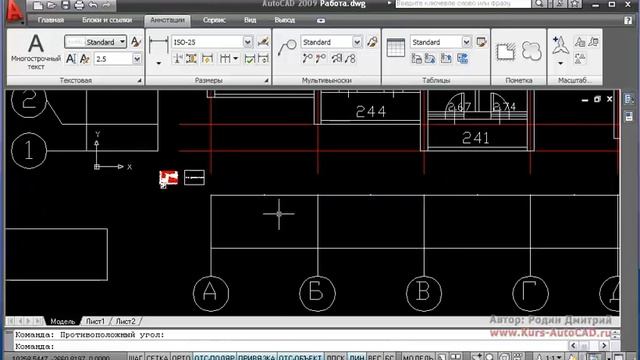640x360 pixels.
Task: Switch to the Лист1 layout tab
Action: click(95, 322)
